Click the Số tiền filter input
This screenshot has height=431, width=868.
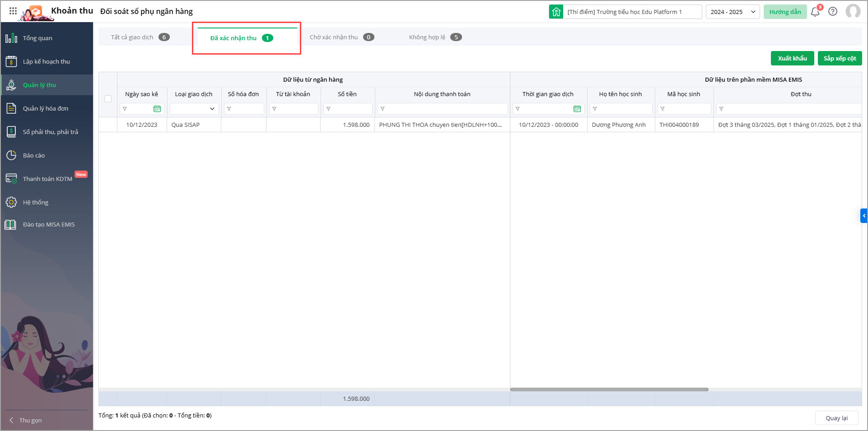point(348,109)
